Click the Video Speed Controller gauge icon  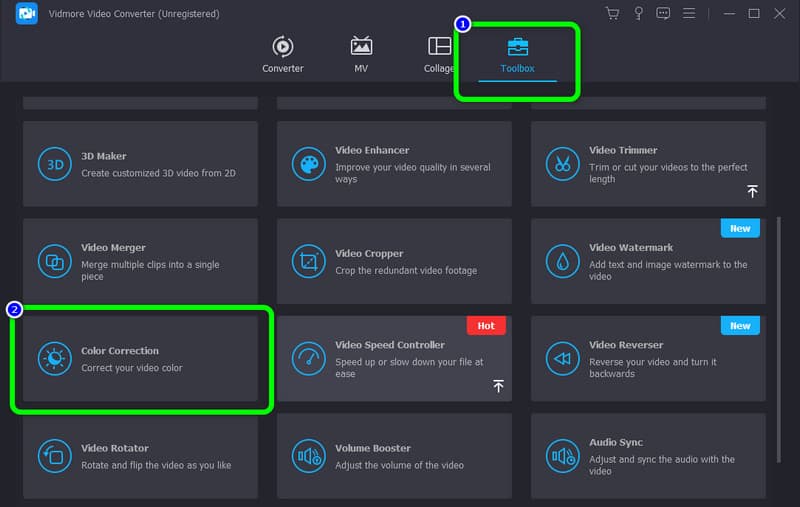309,359
